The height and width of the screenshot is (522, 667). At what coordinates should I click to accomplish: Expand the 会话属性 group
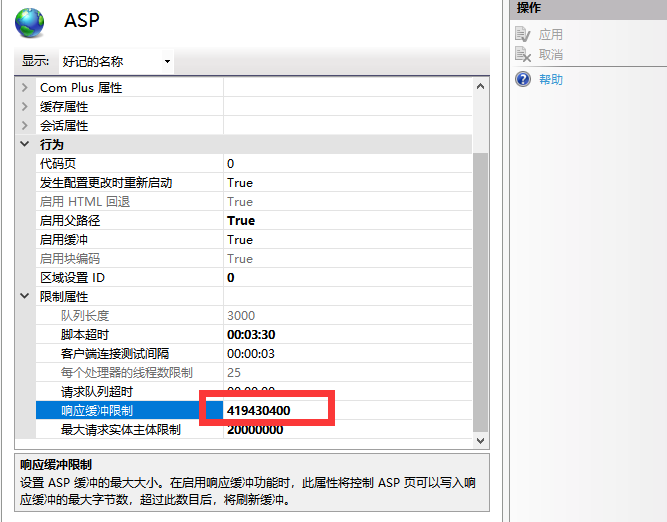click(25, 126)
